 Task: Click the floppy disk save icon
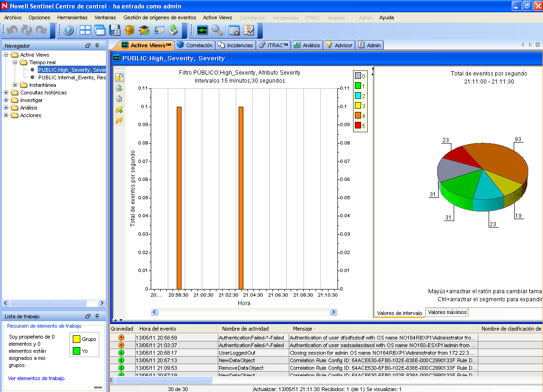(x=114, y=30)
